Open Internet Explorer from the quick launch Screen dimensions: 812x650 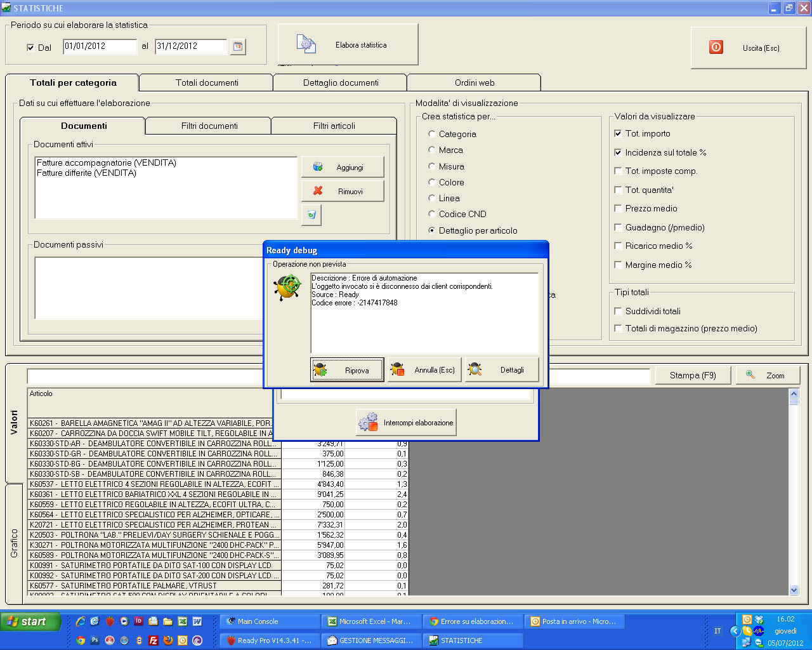[81, 621]
